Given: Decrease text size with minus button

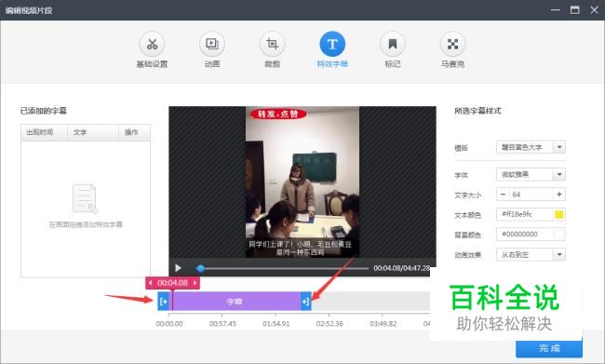Looking at the screenshot, I should 503,195.
